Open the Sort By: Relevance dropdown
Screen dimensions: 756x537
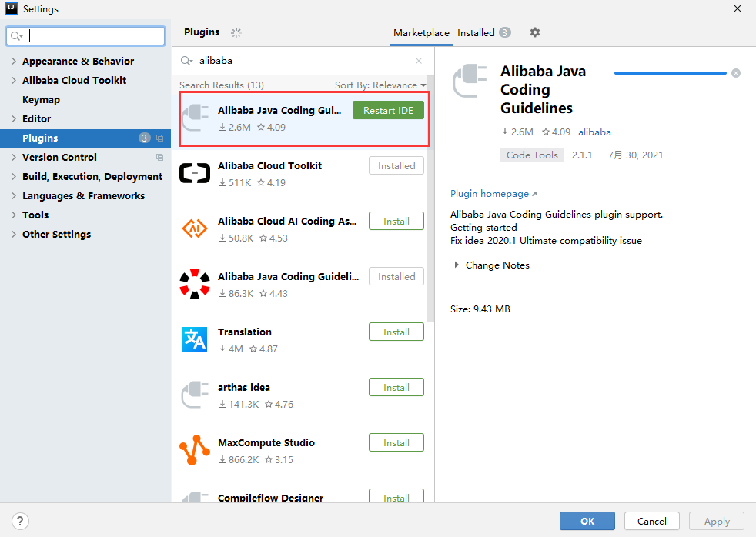point(380,85)
